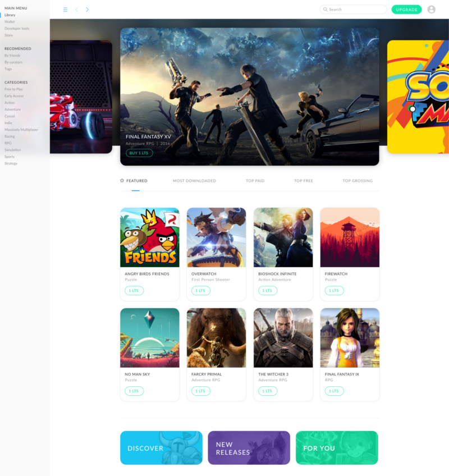Buy Angry Birds Friends for 1 LTS
Viewport: 449px width, 476px height.
coord(134,291)
